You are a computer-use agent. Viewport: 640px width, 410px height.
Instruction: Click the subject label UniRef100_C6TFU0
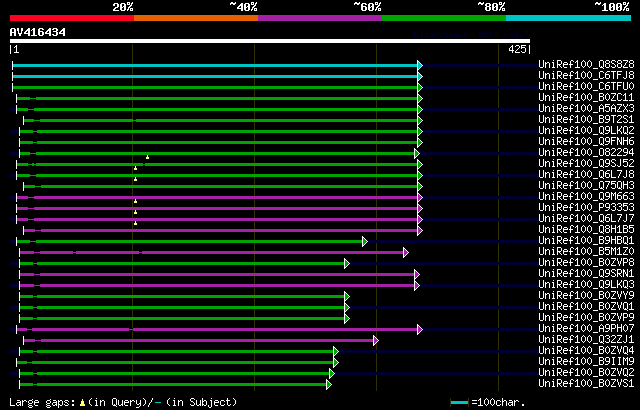[x=587, y=86]
